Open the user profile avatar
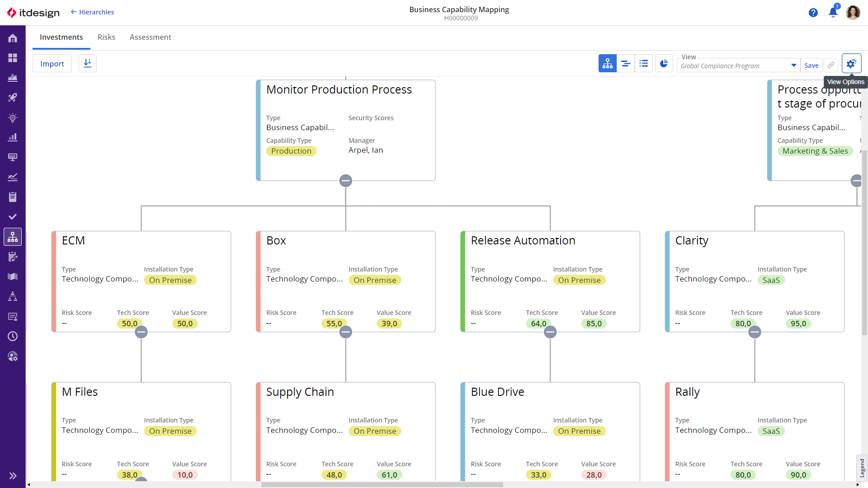The height and width of the screenshot is (488, 868). pos(853,13)
